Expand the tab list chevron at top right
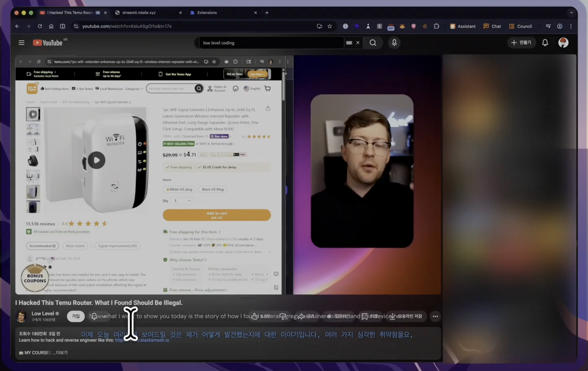588x371 pixels. point(571,12)
